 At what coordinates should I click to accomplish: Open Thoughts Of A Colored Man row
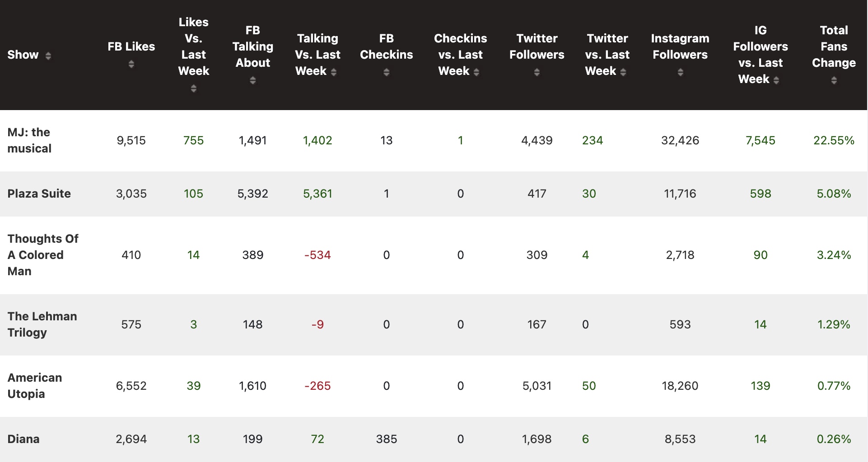point(42,255)
